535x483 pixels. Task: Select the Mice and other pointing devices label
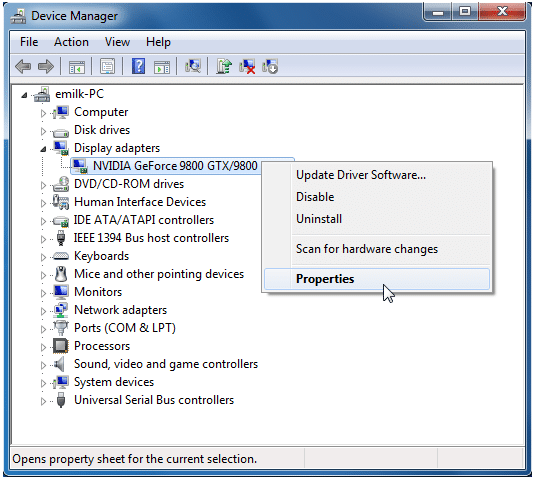[x=159, y=274]
